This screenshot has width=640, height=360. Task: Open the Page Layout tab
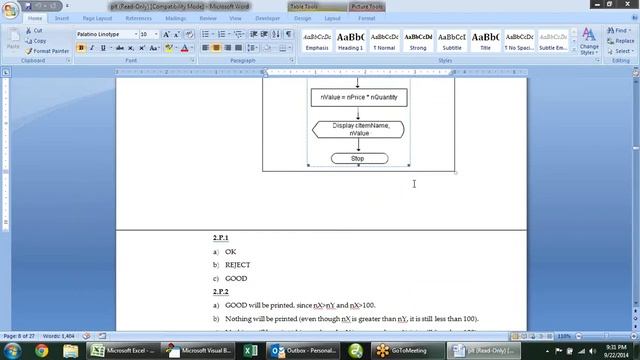click(x=97, y=18)
